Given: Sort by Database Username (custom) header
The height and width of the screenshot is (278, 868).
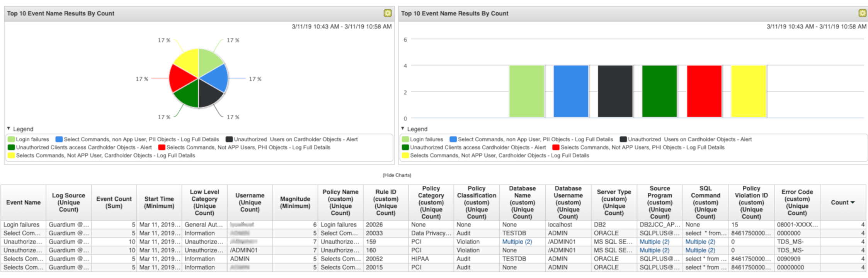Looking at the screenshot, I should 568,202.
